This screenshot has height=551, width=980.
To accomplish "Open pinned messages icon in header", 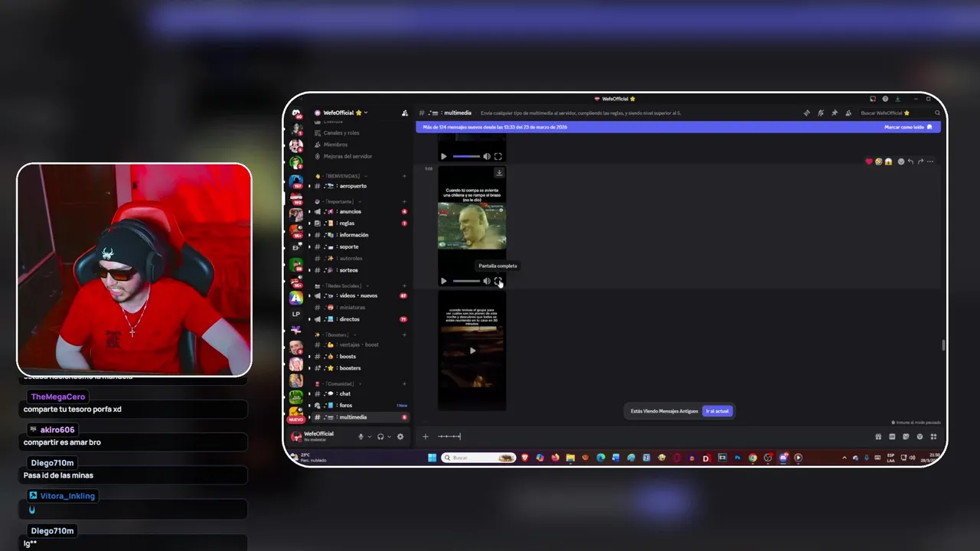I will (835, 112).
